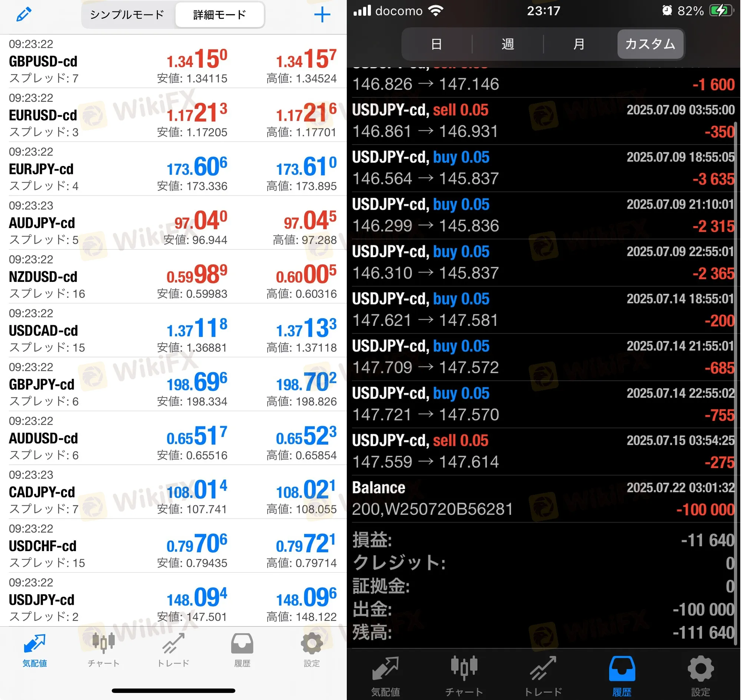741x700 pixels.
Task: Open the Balance withdrawal entry -100 000
Action: pyautogui.click(x=543, y=499)
